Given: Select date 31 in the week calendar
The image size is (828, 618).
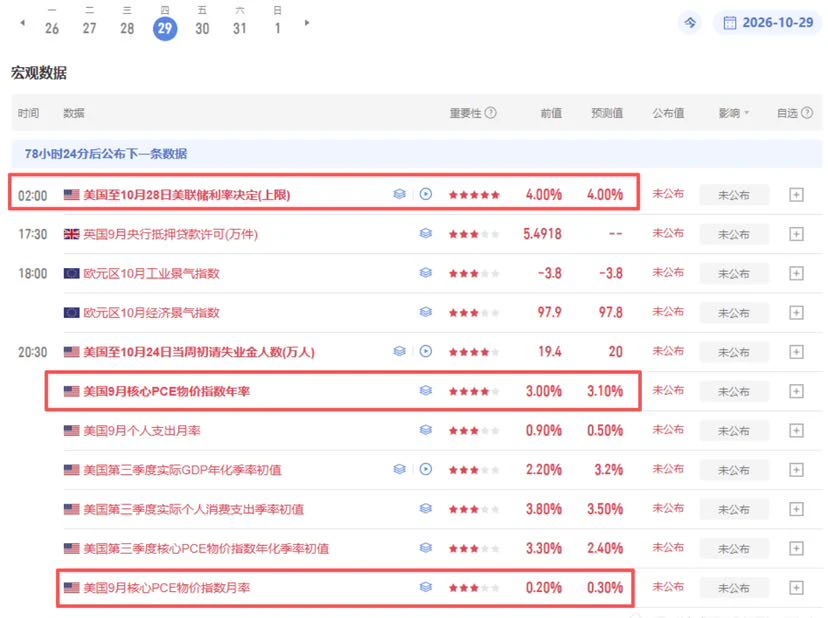Looking at the screenshot, I should [x=240, y=29].
